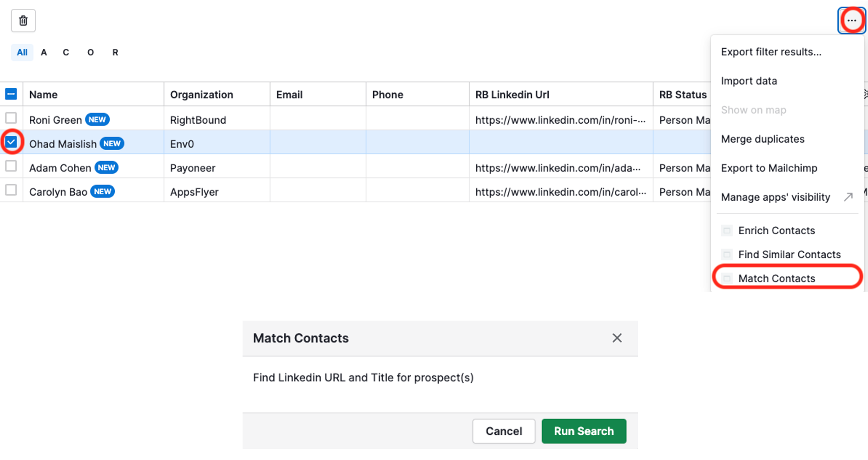Screen dimensions: 868x460
Task: Click the trash delete icon
Action: (23, 21)
